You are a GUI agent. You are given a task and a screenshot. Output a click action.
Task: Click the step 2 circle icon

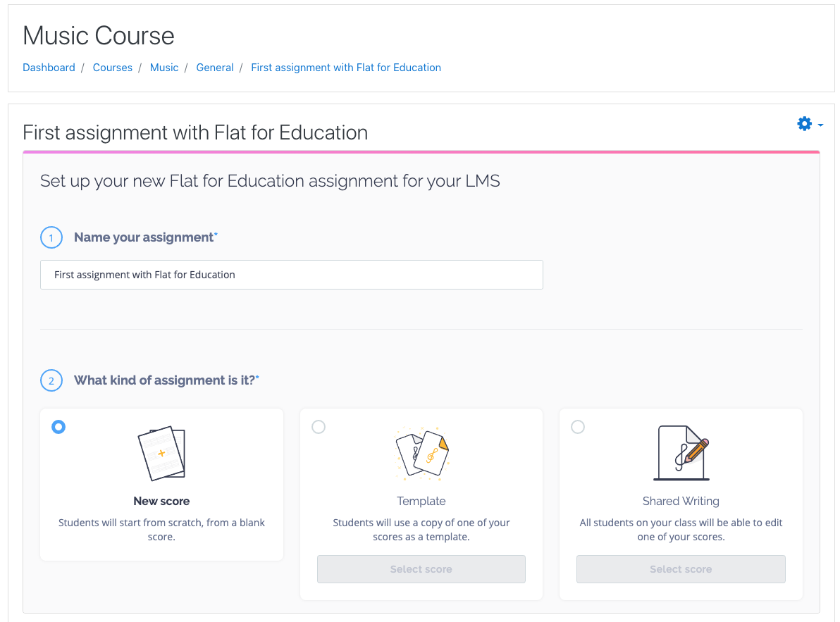click(x=51, y=380)
